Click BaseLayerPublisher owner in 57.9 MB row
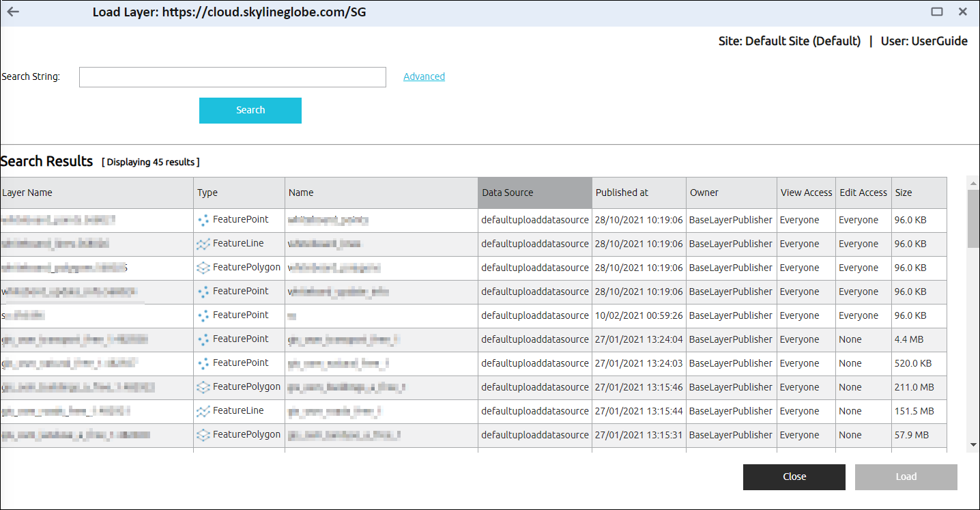The width and height of the screenshot is (980, 510). pyautogui.click(x=731, y=435)
